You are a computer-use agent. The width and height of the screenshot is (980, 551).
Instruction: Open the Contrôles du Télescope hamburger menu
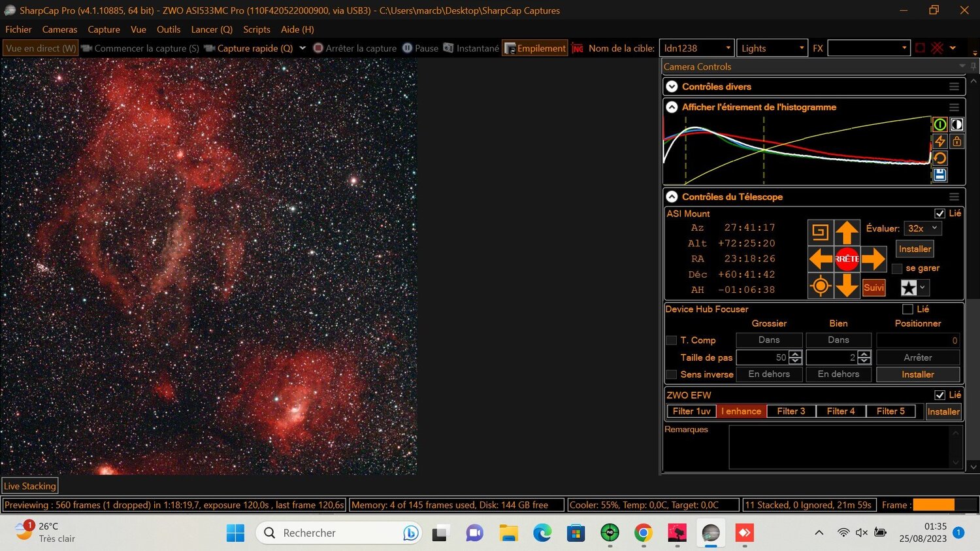[x=954, y=197]
